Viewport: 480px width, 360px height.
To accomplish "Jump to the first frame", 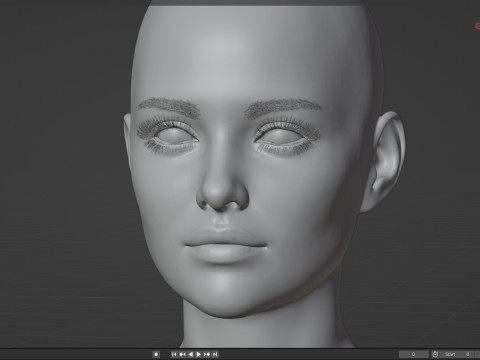I will tap(174, 354).
